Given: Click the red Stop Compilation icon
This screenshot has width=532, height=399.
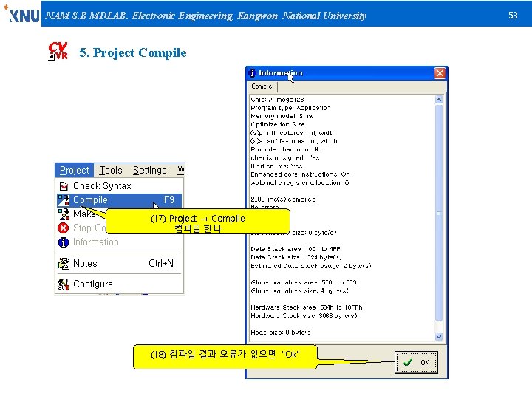Looking at the screenshot, I should point(64,228).
